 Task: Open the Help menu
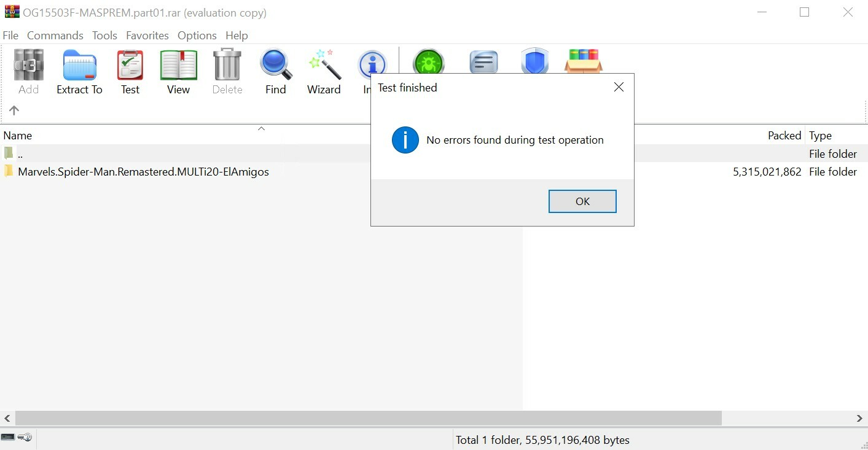tap(237, 36)
